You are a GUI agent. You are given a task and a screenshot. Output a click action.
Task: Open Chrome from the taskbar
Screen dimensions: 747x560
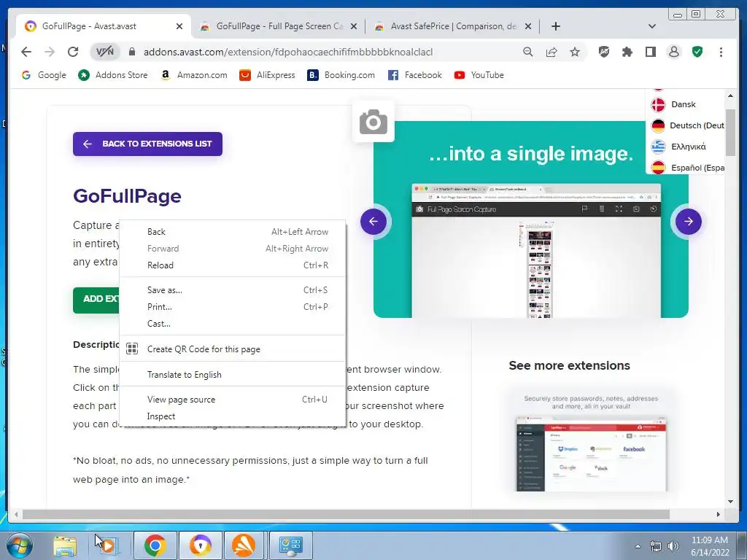(x=155, y=545)
